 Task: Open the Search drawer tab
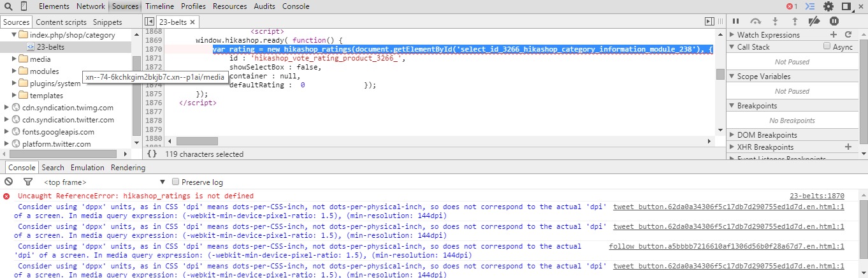pyautogui.click(x=53, y=168)
